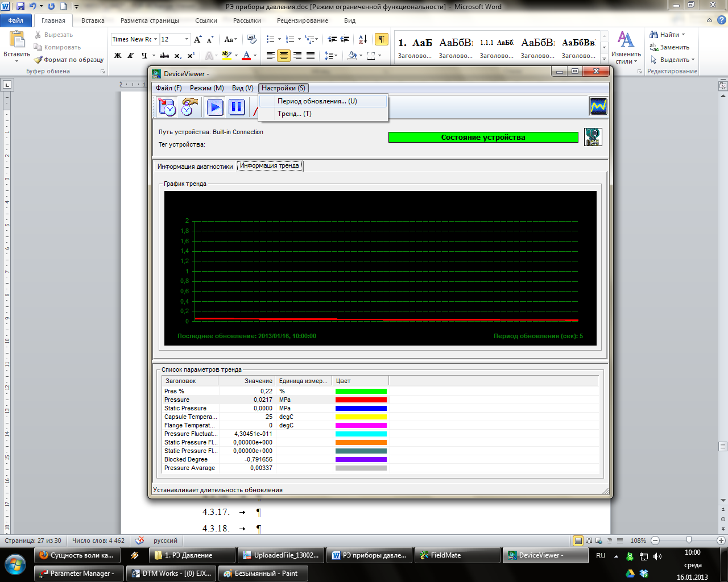Justify text in Word ribbon

tap(311, 56)
